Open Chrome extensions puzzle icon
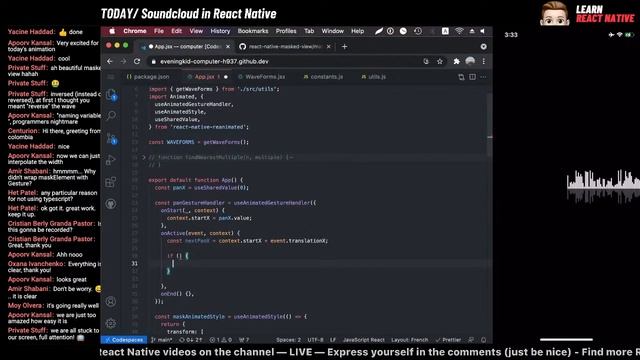Image resolution: width=640 pixels, height=360 pixels. [x=456, y=61]
